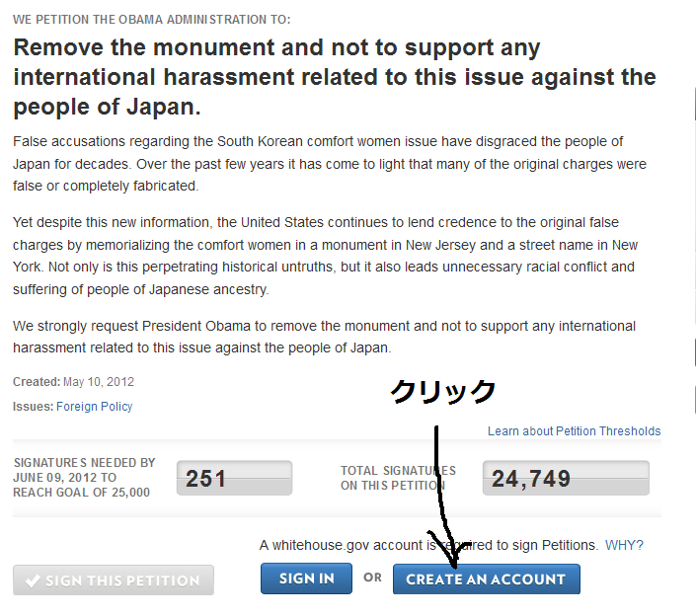Click the Create an Account button
The width and height of the screenshot is (696, 616).
pos(486,579)
